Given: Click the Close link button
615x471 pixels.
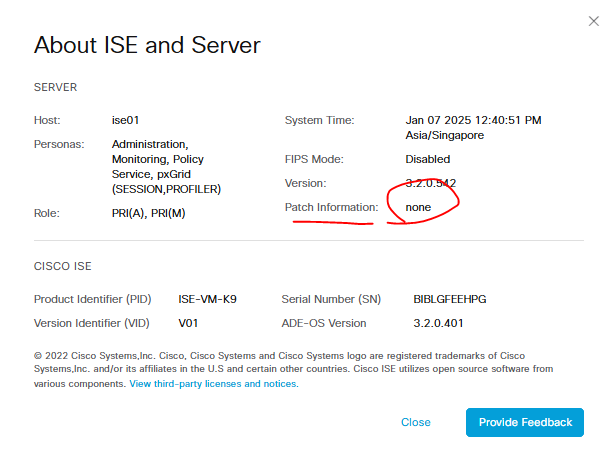Looking at the screenshot, I should (x=416, y=422).
